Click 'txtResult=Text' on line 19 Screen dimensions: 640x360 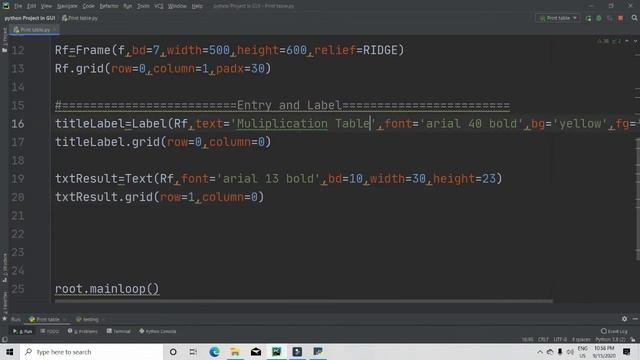pos(104,179)
